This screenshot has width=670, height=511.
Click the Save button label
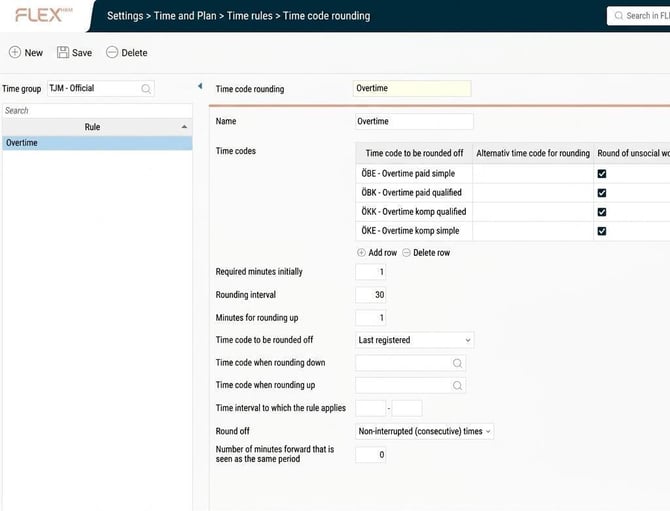coord(82,53)
